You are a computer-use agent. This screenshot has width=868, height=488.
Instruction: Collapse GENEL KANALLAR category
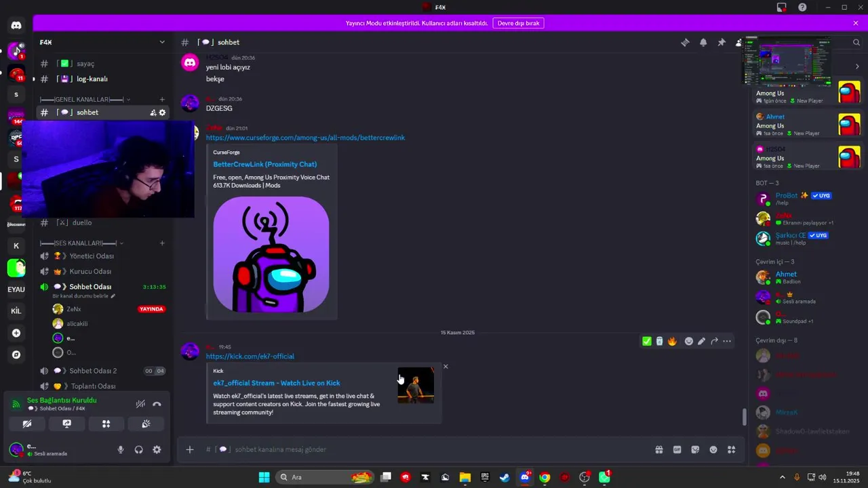click(85, 100)
